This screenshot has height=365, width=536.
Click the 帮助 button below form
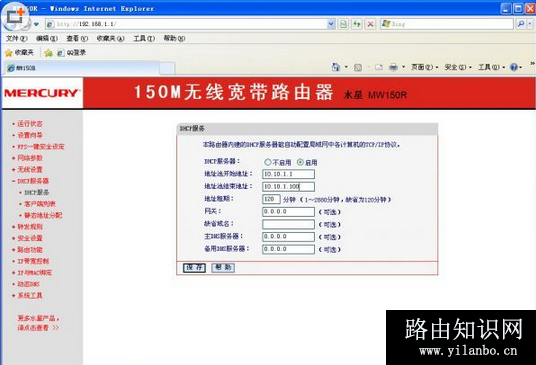pos(223,268)
